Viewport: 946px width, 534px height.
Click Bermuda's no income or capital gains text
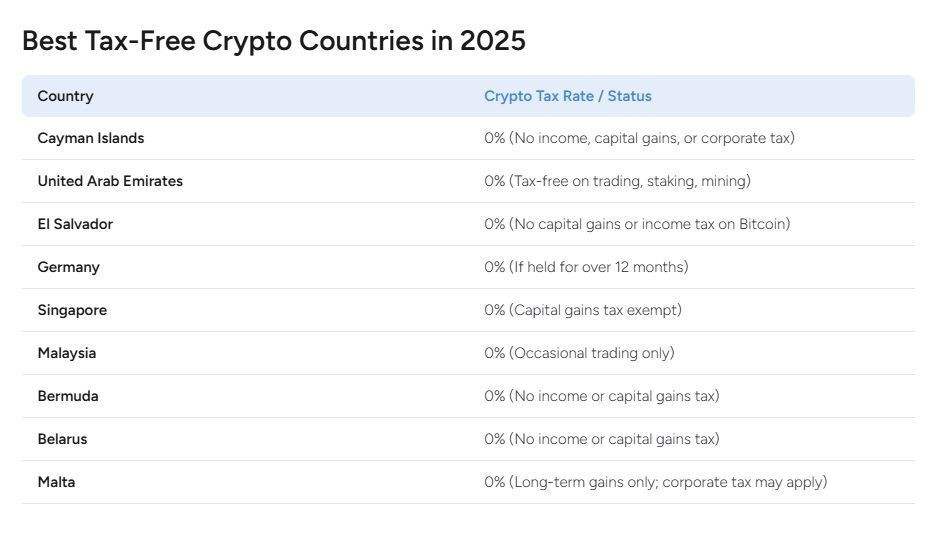[x=602, y=396]
